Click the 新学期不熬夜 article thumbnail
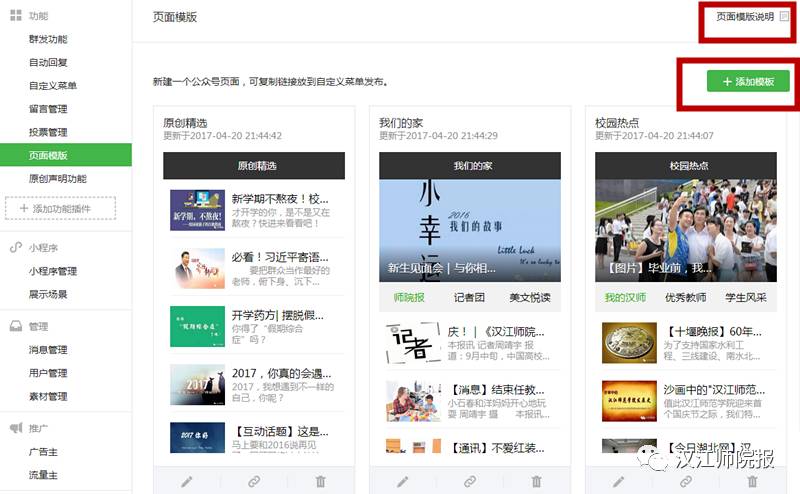 click(x=197, y=211)
